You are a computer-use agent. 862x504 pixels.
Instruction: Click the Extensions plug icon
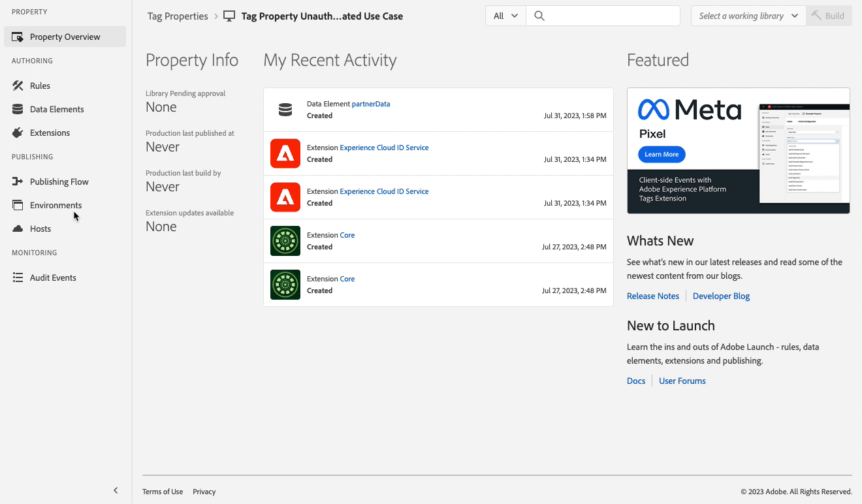[x=18, y=133]
